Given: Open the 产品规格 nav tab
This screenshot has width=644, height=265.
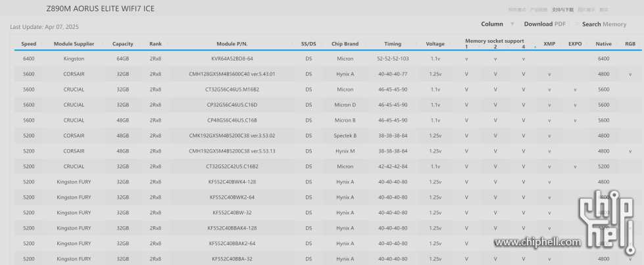Looking at the screenshot, I should [539, 10].
